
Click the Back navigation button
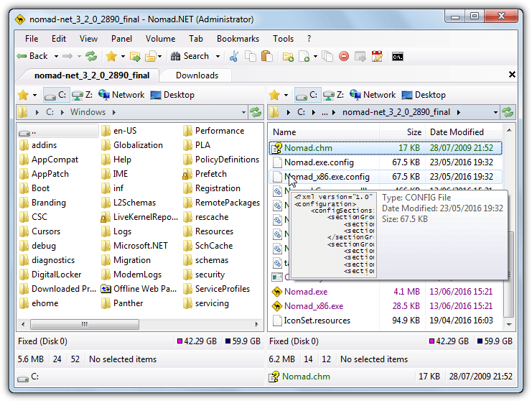32,56
